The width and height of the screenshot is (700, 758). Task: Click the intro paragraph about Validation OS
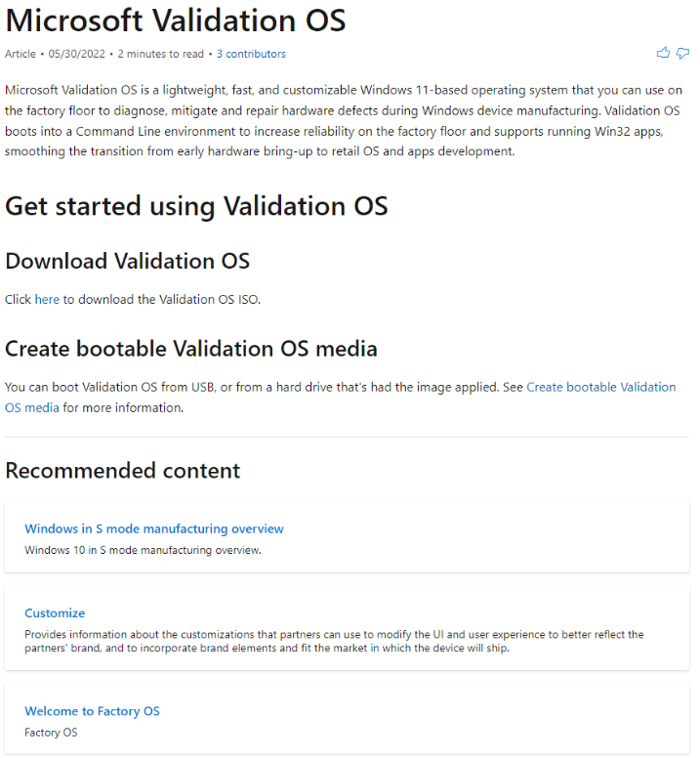[x=342, y=120]
